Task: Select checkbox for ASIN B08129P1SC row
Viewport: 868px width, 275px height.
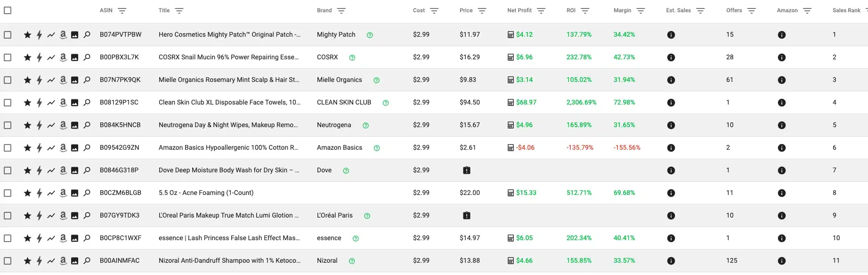Action: click(x=8, y=103)
